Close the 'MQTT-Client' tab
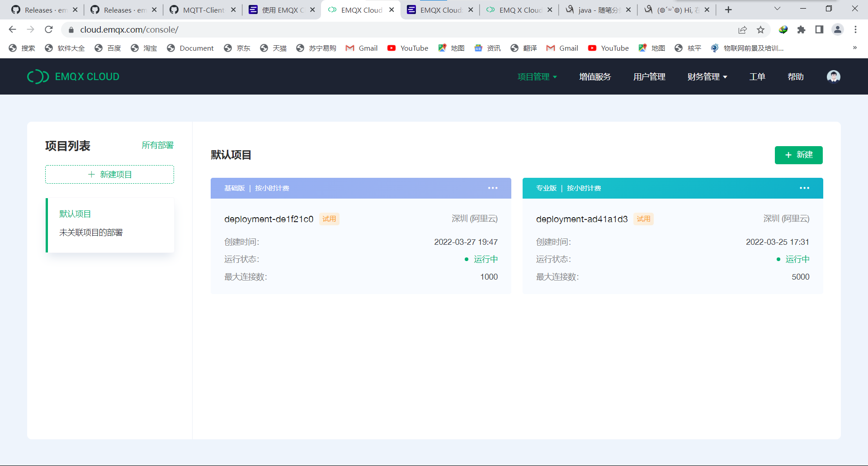868x466 pixels. (x=233, y=10)
